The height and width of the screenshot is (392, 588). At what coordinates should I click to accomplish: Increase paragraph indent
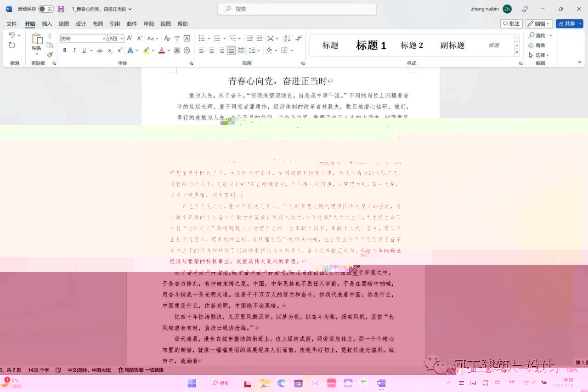260,39
